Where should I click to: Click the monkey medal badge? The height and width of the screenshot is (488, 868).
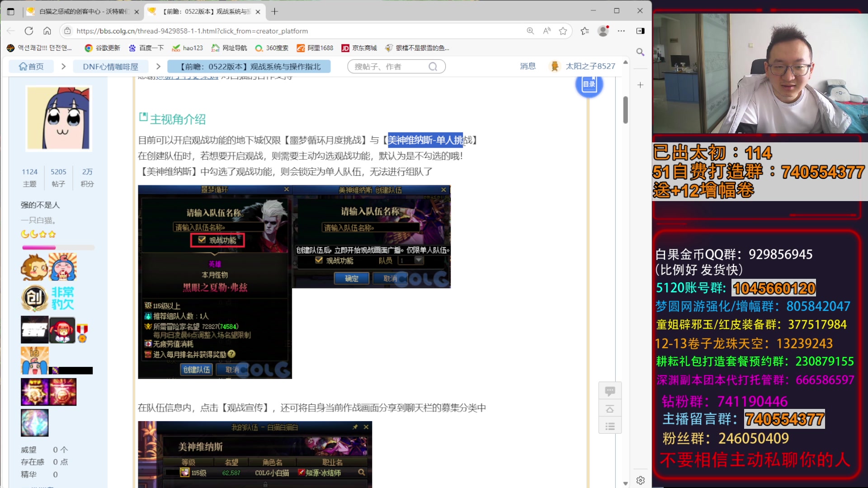34,267
